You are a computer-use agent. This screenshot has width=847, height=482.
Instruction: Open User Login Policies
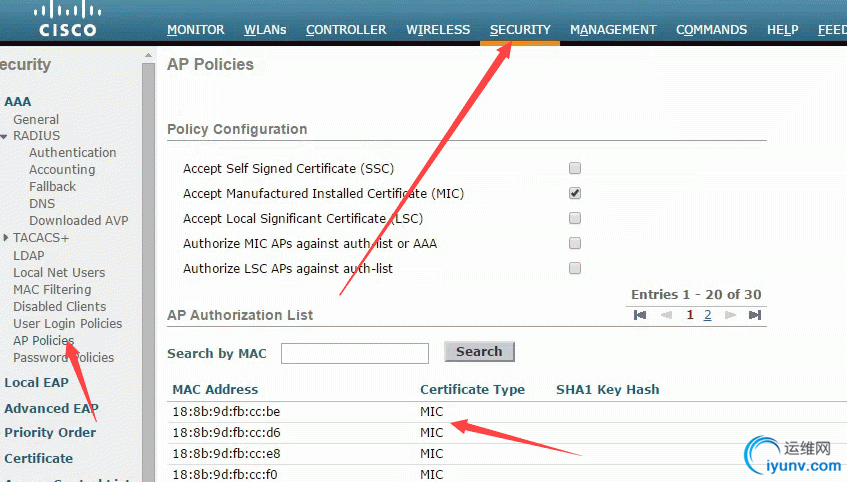[68, 324]
